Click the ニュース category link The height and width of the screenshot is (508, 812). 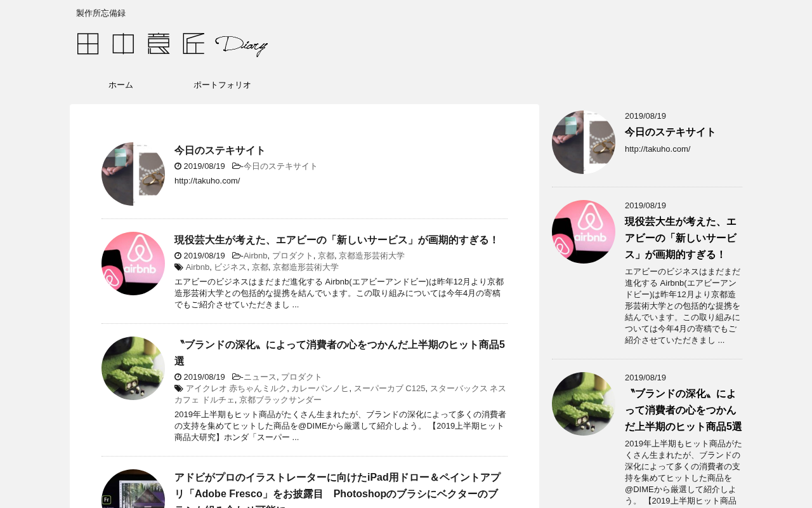point(260,377)
